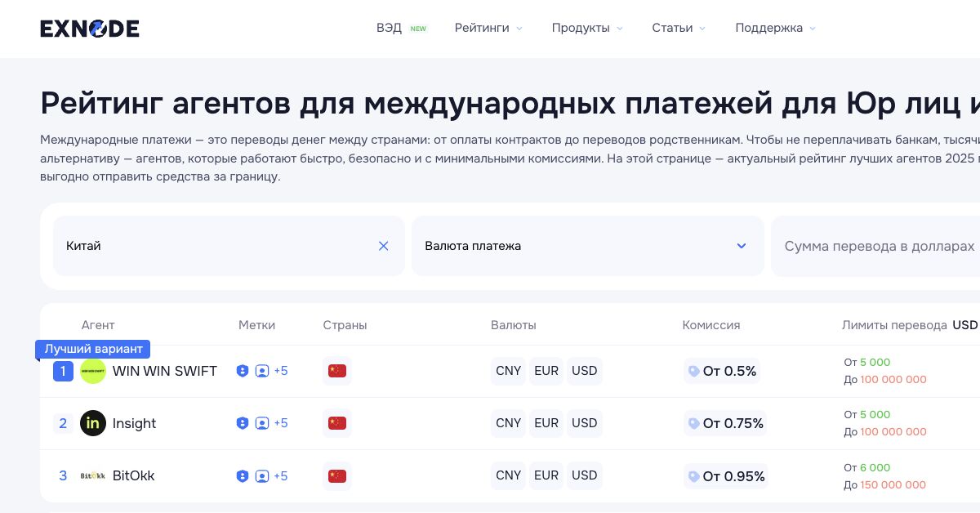Click the EXNODE logo
This screenshot has height=513, width=980.
[90, 29]
